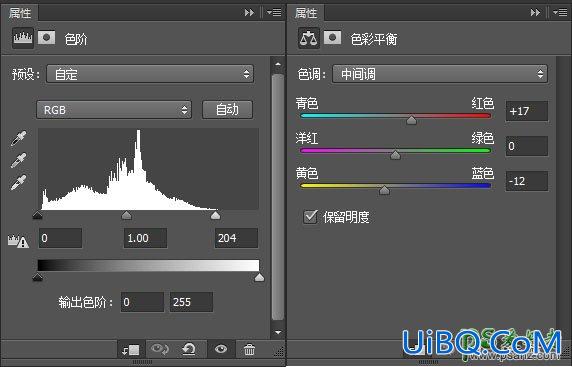Click cyan-red value field +17
The image size is (572, 367).
[527, 111]
